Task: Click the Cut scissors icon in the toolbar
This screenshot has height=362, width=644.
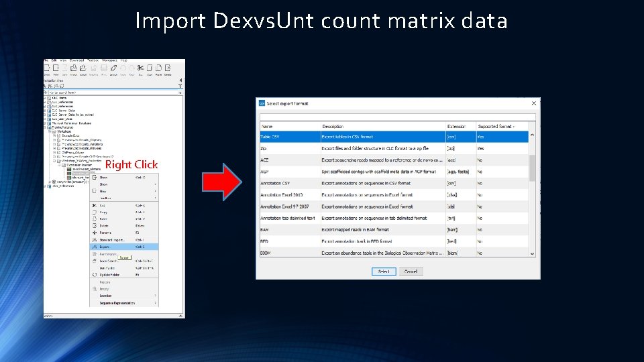Action: (140, 68)
